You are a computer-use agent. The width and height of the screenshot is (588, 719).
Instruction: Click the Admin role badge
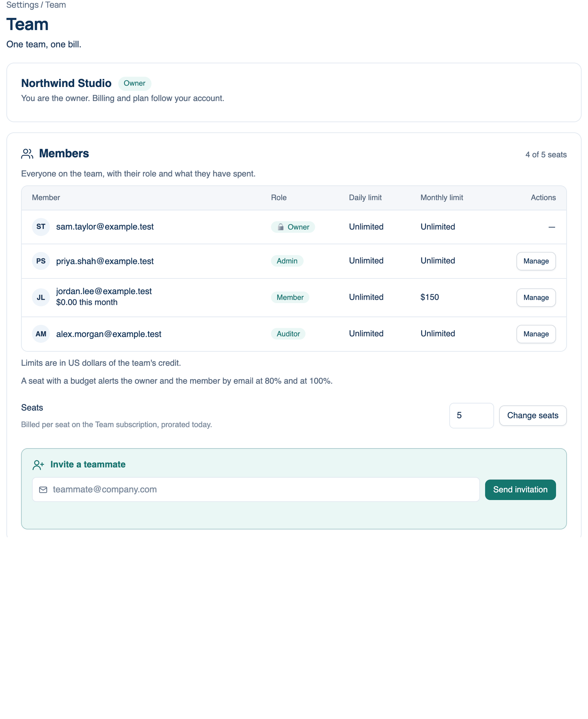click(x=287, y=261)
